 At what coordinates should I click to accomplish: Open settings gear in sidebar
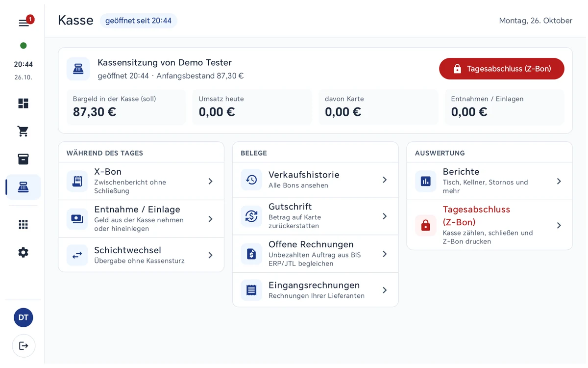click(x=23, y=253)
